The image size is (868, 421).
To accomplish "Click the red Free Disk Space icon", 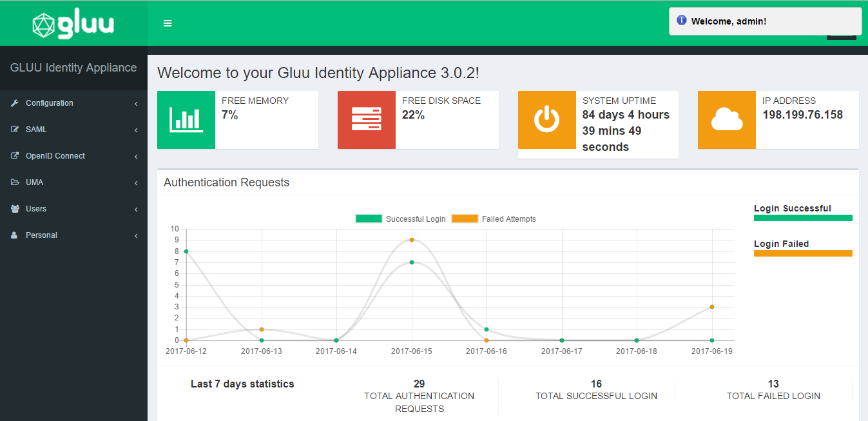I will [x=366, y=120].
